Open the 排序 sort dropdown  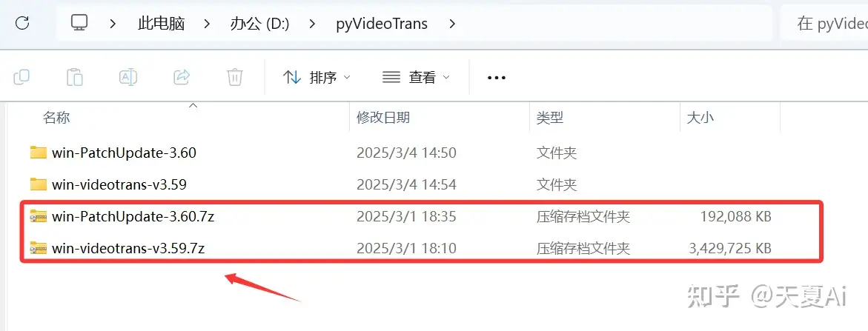(x=317, y=77)
